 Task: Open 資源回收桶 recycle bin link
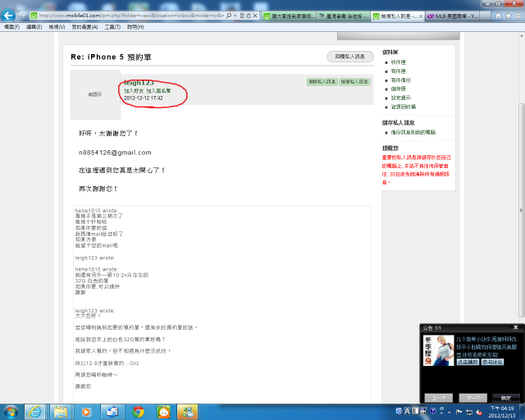click(x=404, y=107)
